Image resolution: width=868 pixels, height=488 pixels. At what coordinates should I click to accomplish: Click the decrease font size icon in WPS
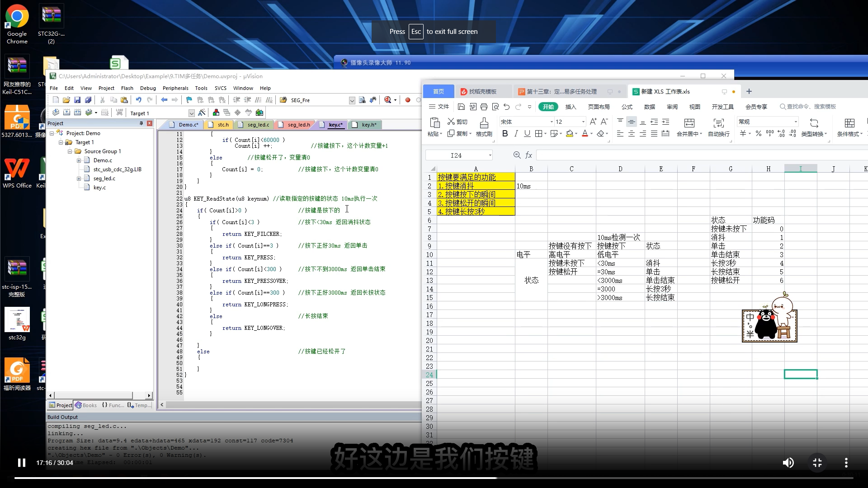(x=604, y=122)
